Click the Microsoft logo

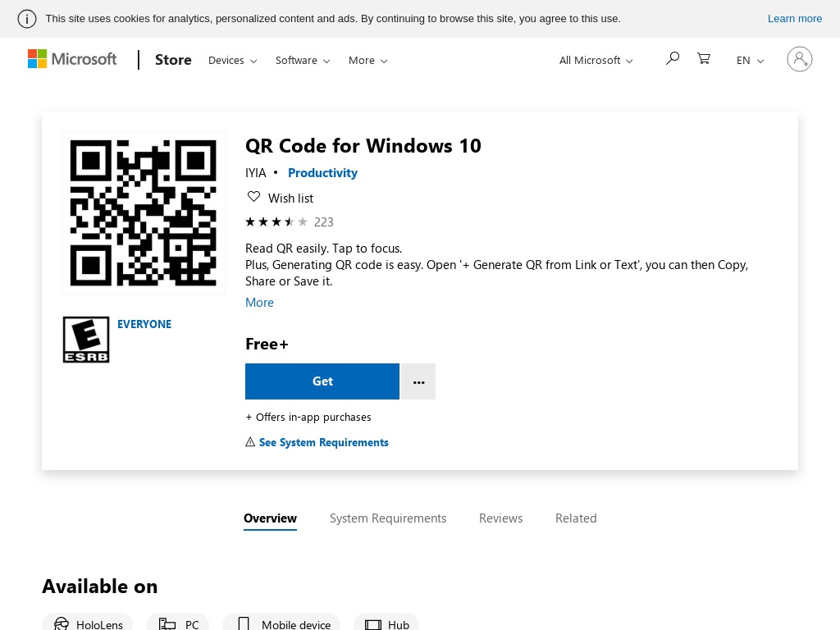coord(72,59)
